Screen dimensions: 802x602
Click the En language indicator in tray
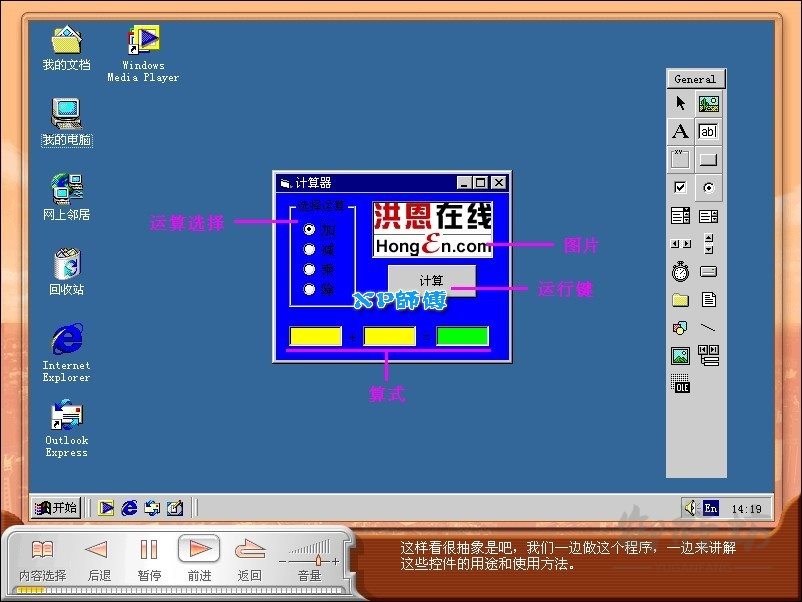click(710, 508)
